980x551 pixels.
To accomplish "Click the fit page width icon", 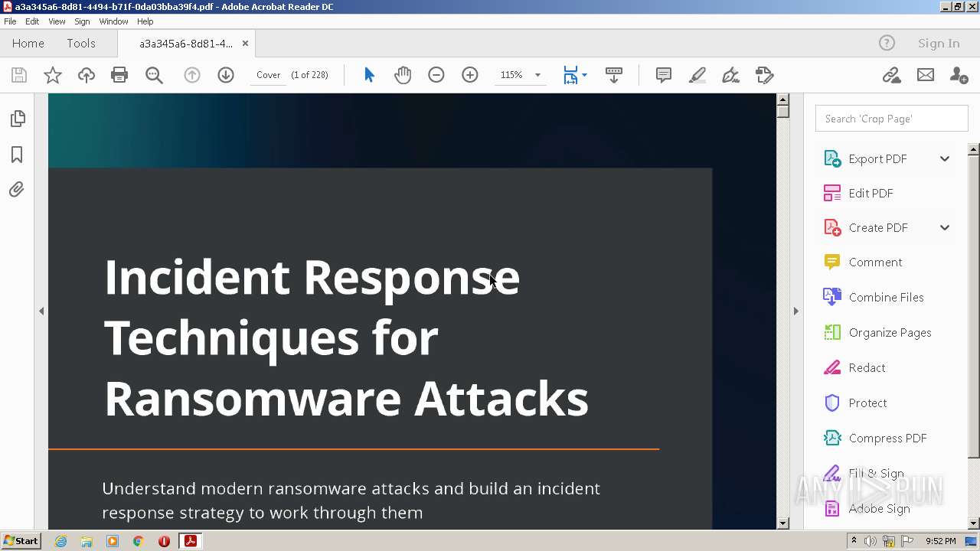I will point(570,75).
